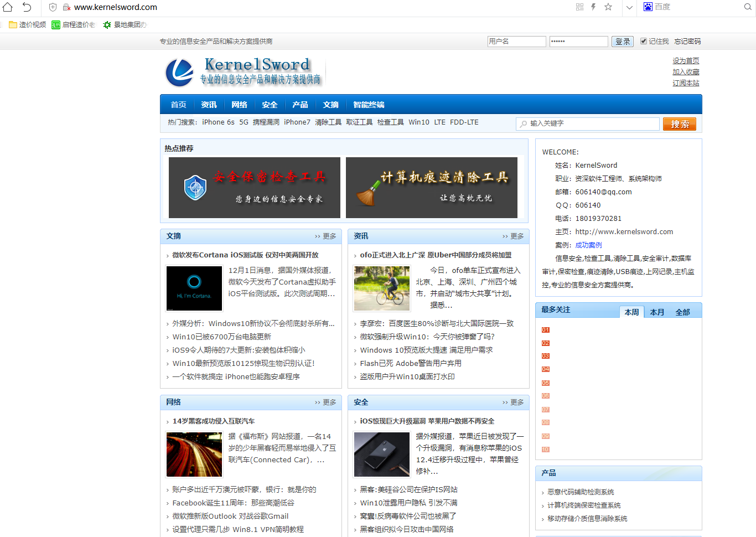Open headline 14岁黑客成功侵入互联汽车
Screen dimensions: 756x537
click(214, 421)
